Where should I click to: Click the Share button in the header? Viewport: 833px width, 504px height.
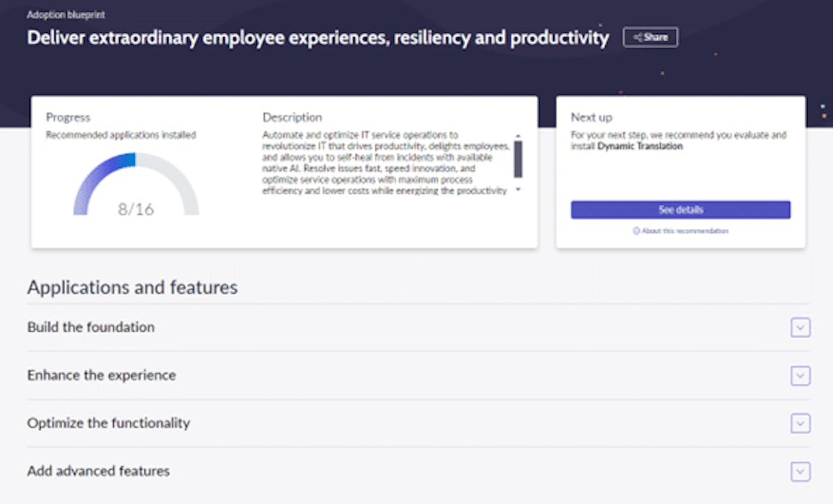click(x=650, y=37)
